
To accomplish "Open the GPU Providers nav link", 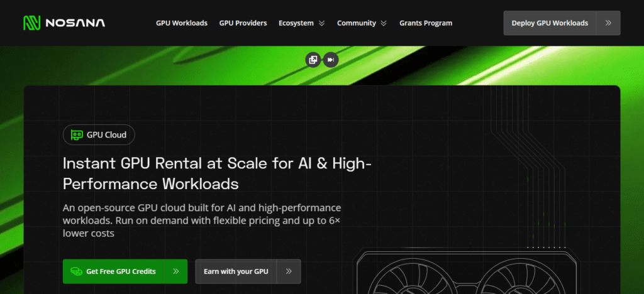I will [243, 23].
